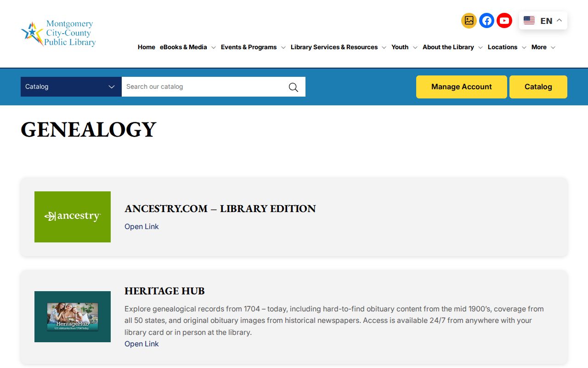This screenshot has height=368, width=588.
Task: Select the Locations menu item
Action: (x=503, y=47)
